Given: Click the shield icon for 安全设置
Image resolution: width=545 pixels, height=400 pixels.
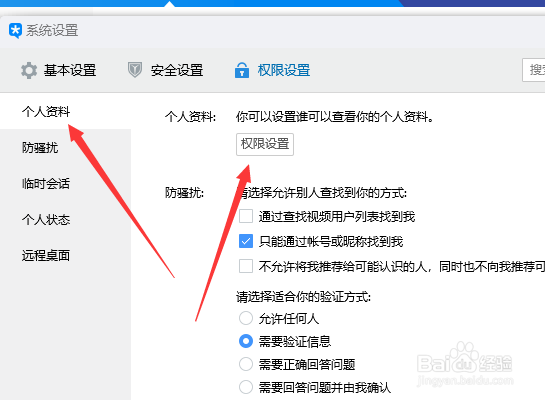Looking at the screenshot, I should (135, 70).
